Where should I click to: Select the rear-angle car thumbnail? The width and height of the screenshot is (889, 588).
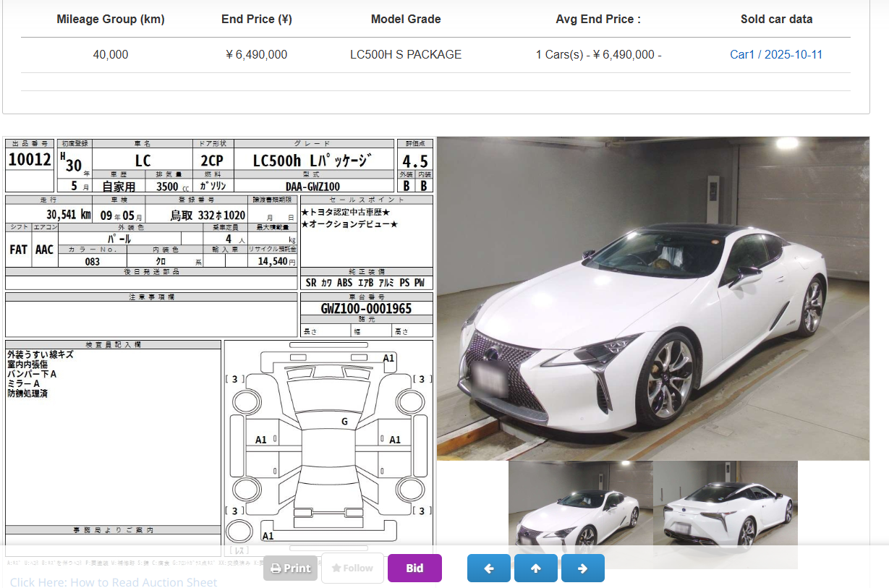726,514
